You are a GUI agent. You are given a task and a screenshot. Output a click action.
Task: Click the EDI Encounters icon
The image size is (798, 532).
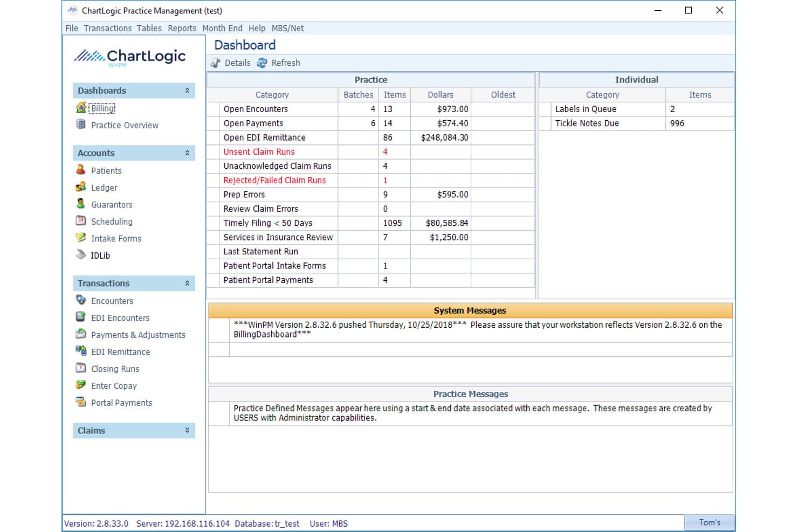(81, 317)
